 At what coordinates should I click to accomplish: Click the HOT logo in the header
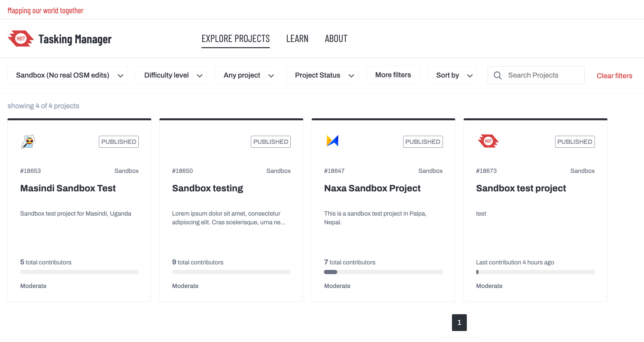click(21, 39)
